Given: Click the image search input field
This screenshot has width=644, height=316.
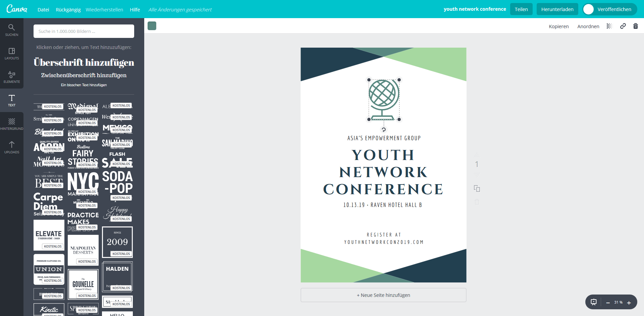Looking at the screenshot, I should (x=84, y=31).
